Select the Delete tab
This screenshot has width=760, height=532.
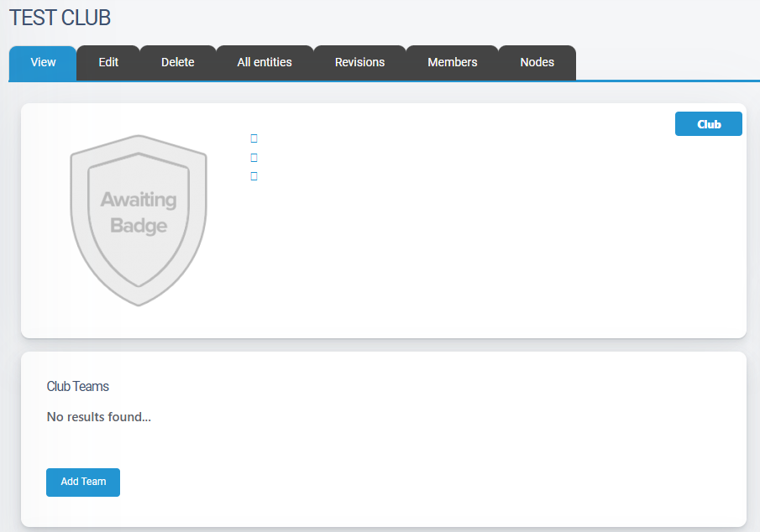click(x=177, y=63)
